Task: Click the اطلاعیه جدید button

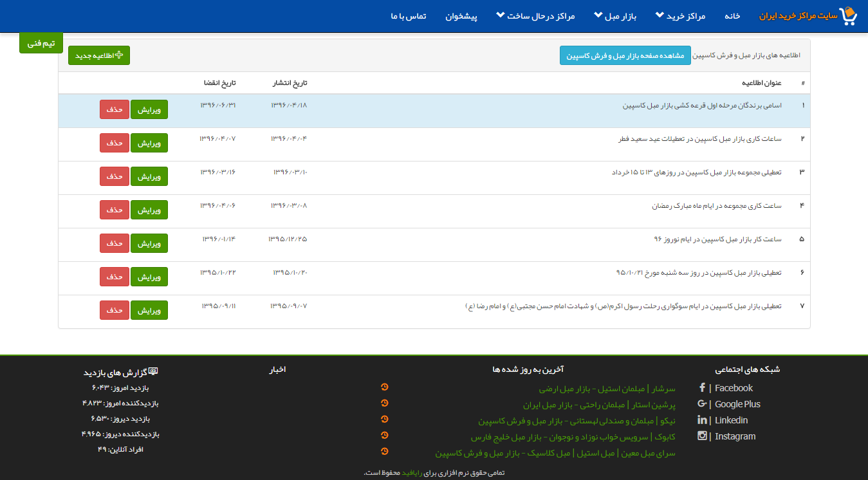Action: tap(99, 56)
